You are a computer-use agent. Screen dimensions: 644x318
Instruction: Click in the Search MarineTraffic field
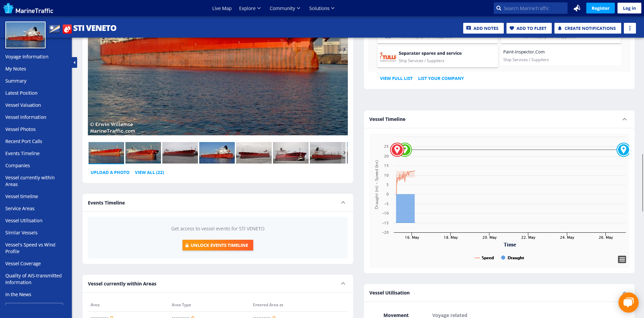[x=531, y=8]
